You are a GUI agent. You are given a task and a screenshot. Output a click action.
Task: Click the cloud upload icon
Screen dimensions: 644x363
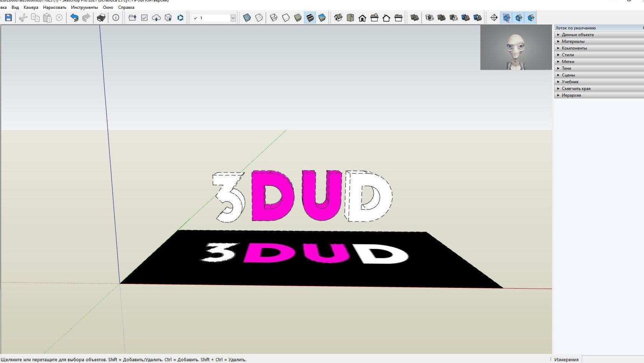156,18
